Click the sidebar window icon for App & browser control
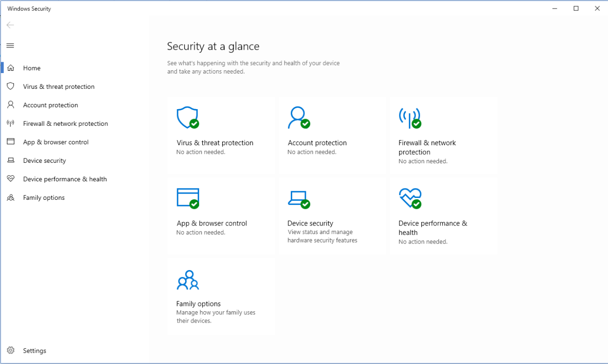The width and height of the screenshot is (608, 364). pyautogui.click(x=10, y=142)
